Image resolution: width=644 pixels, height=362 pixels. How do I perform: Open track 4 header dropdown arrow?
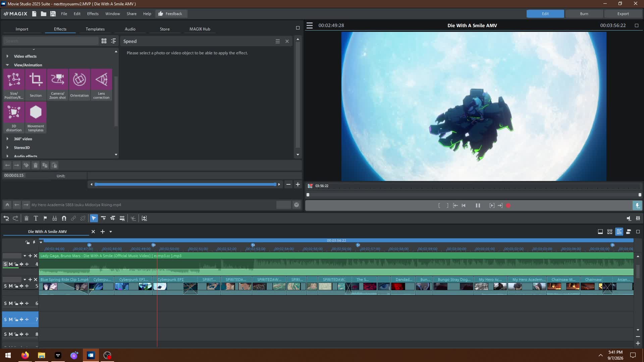tap(25, 256)
